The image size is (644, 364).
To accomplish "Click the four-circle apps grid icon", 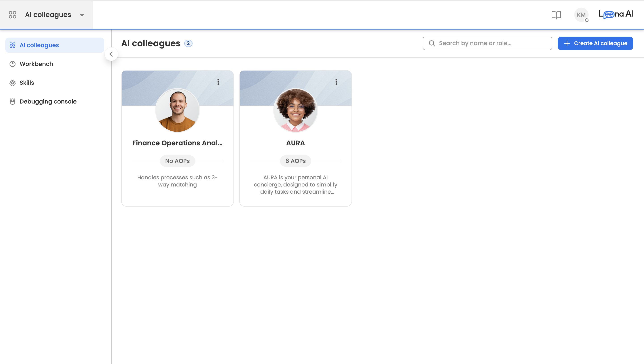I will tap(12, 15).
